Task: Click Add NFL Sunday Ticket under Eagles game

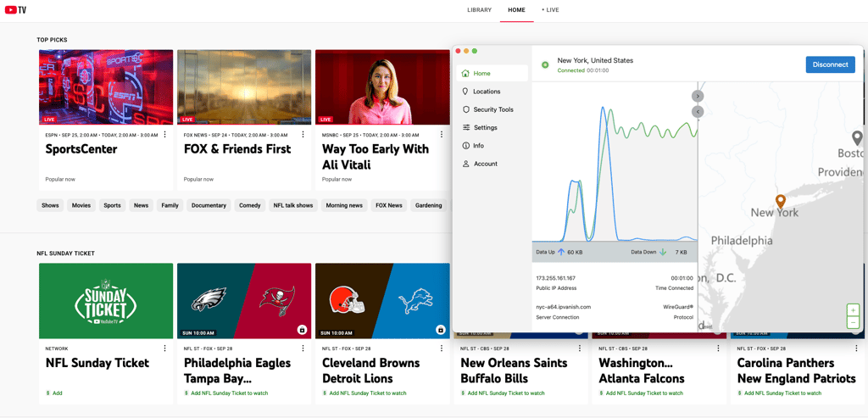Action: pos(225,393)
